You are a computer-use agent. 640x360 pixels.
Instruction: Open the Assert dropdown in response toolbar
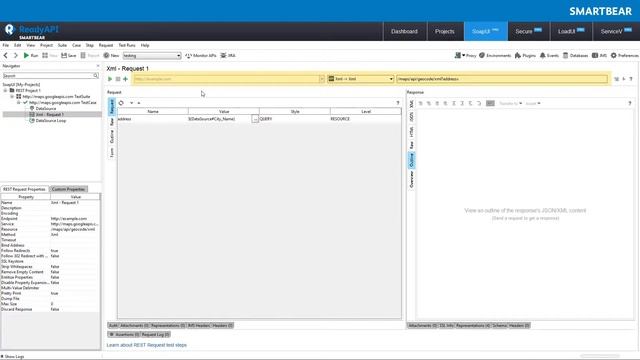tap(533, 103)
